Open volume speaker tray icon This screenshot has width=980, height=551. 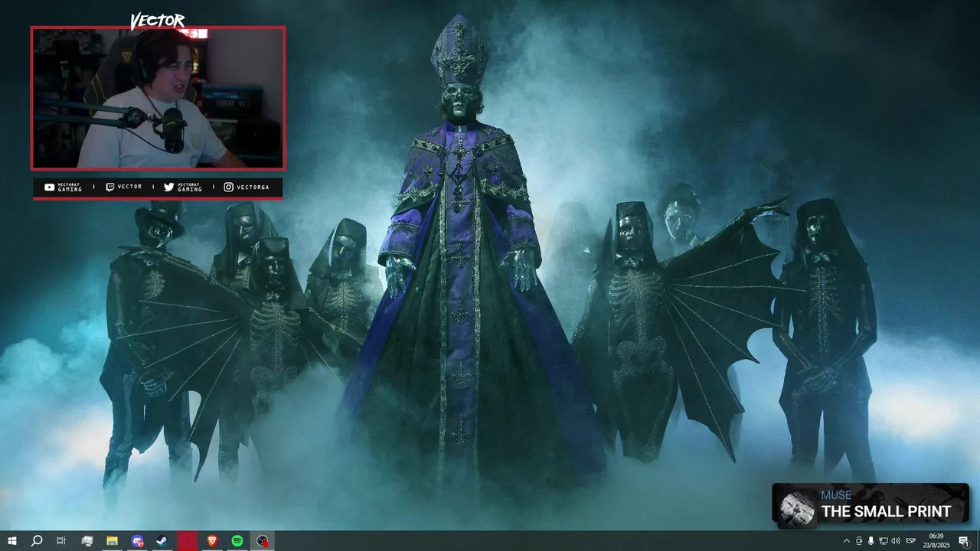click(896, 541)
